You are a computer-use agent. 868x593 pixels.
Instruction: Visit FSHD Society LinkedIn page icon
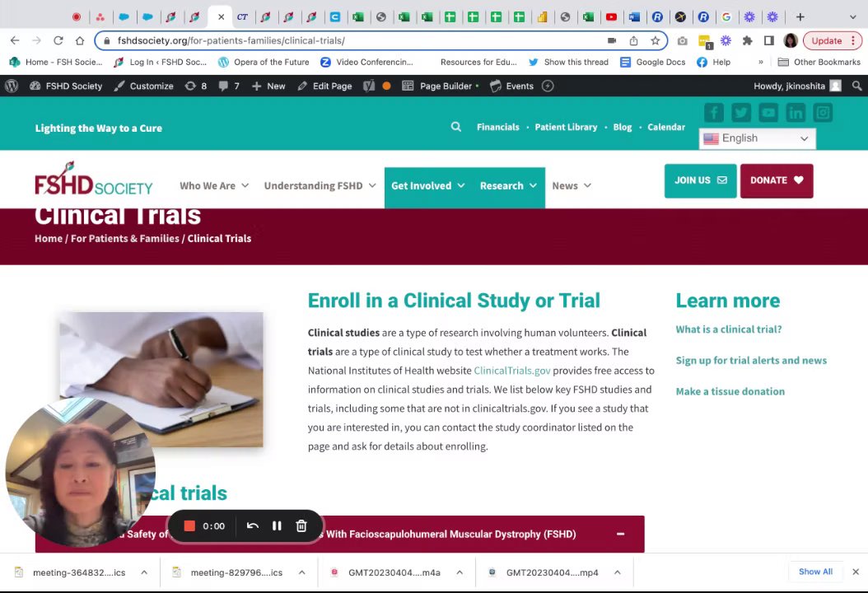(796, 113)
